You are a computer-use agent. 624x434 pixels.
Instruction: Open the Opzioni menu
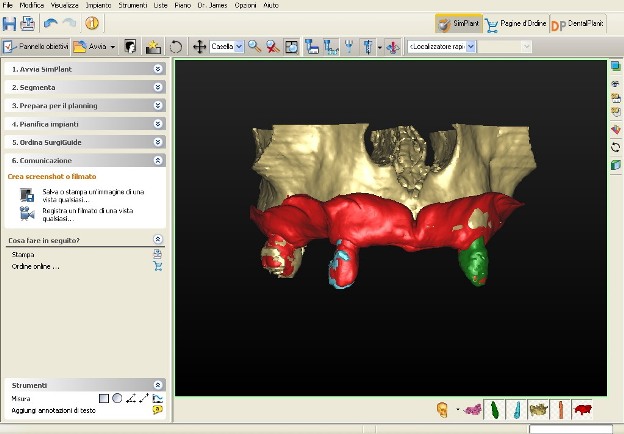click(x=245, y=5)
